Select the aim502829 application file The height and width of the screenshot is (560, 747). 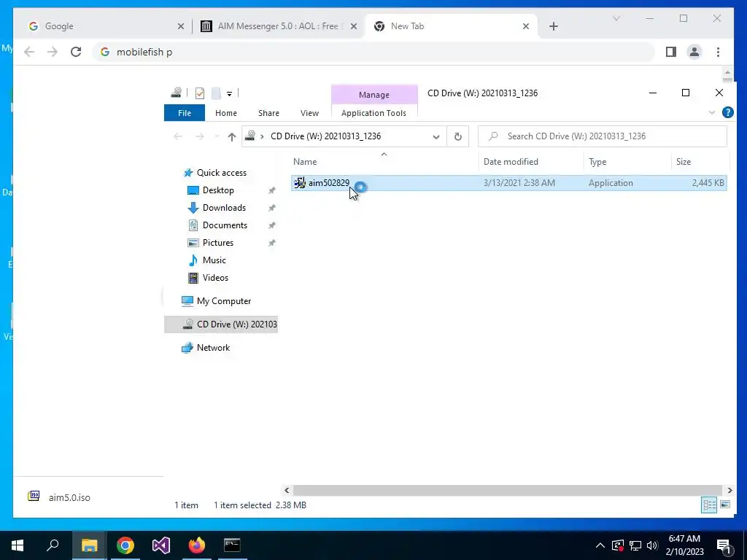(x=508, y=183)
